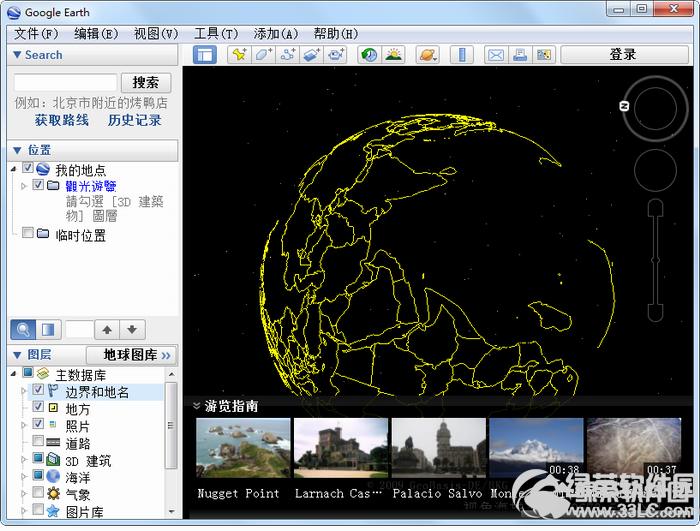The image size is (700, 531).
Task: Toggle 我的地点 checkbox
Action: (x=28, y=167)
